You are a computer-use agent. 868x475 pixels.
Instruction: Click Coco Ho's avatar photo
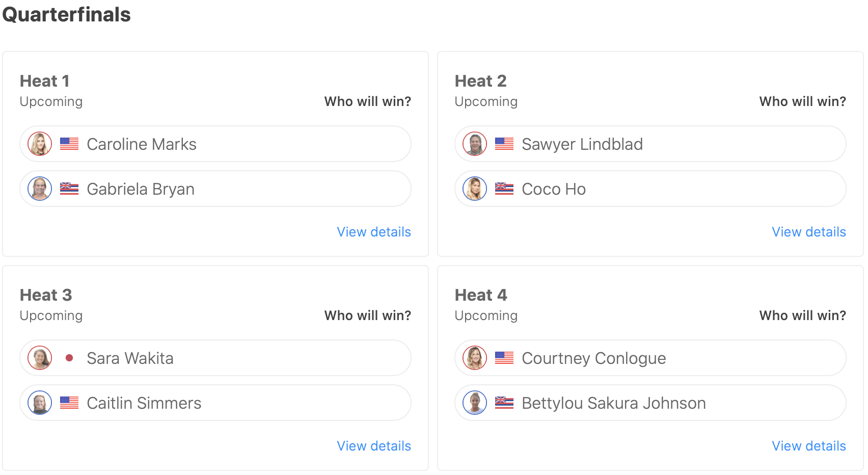pyautogui.click(x=475, y=189)
